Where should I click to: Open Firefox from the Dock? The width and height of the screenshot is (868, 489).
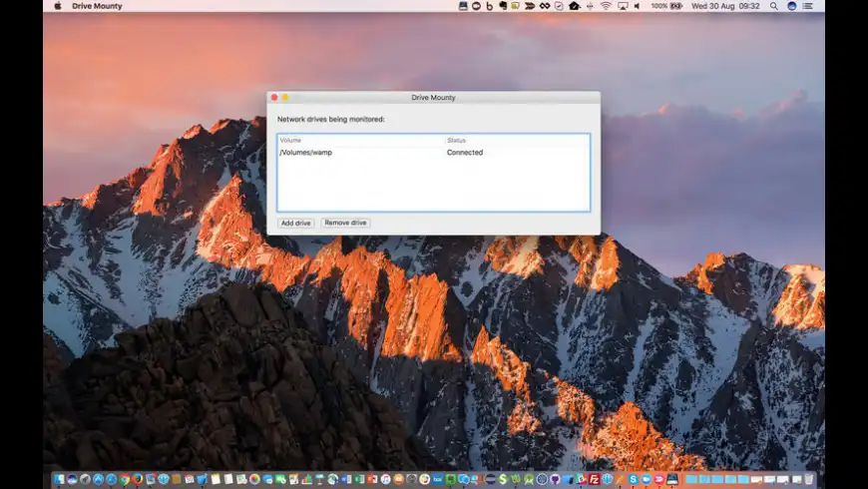[137, 479]
